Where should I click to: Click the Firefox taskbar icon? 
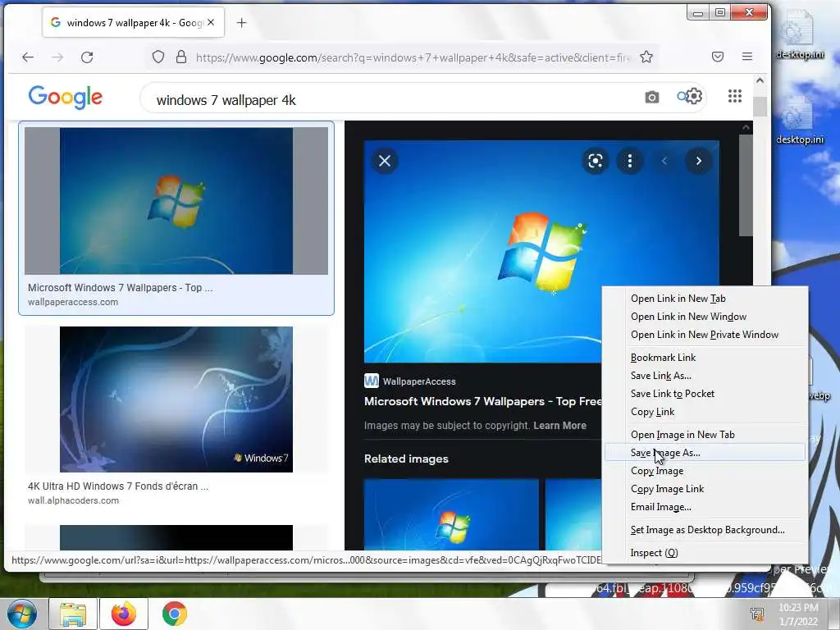pyautogui.click(x=124, y=614)
